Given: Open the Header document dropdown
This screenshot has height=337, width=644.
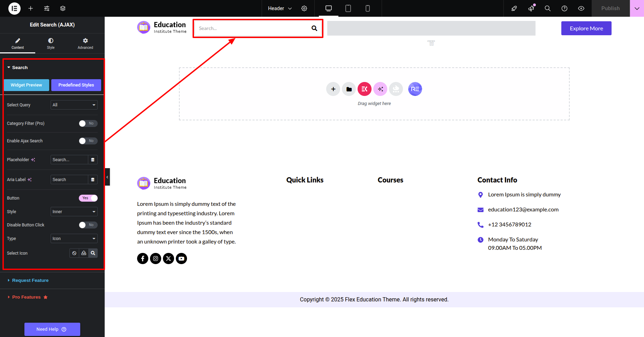Looking at the screenshot, I should 280,8.
